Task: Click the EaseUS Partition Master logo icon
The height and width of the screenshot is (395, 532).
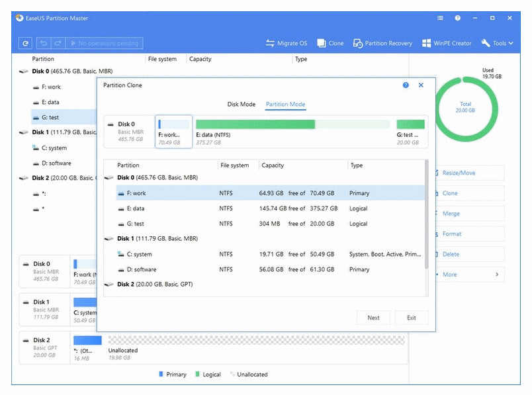Action: pyautogui.click(x=19, y=18)
